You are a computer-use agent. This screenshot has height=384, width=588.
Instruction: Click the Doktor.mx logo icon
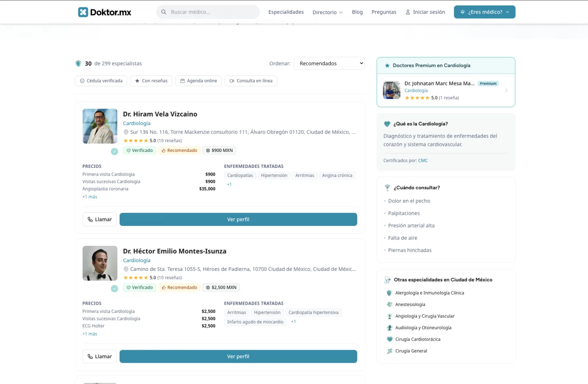coord(83,12)
